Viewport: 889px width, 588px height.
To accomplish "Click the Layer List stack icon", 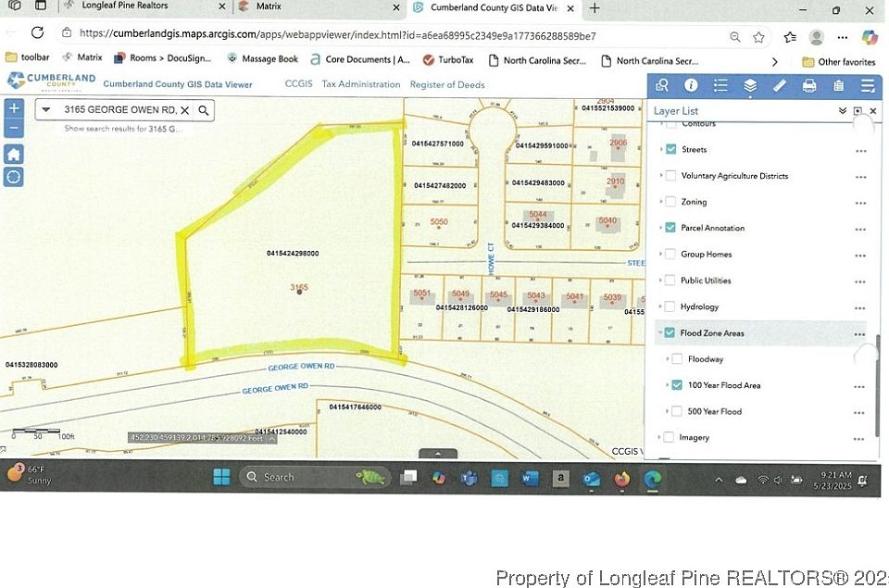I will 750,85.
